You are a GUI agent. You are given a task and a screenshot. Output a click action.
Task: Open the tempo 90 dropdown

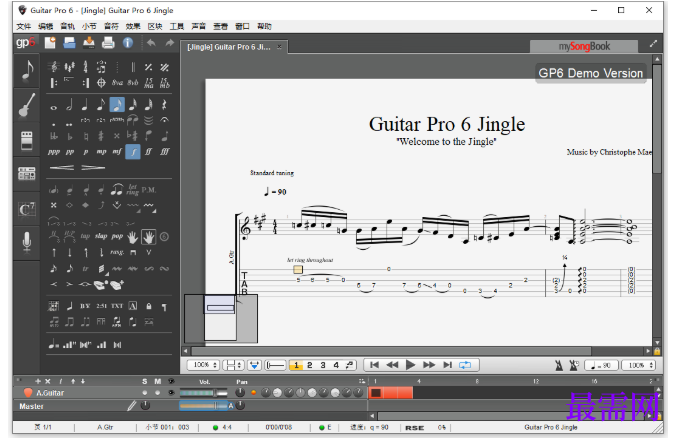pos(601,365)
